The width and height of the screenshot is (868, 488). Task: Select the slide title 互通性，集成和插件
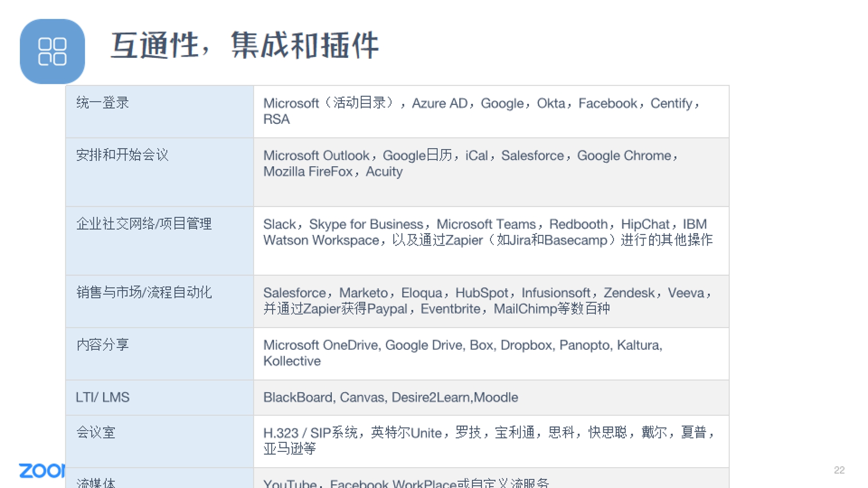click(x=244, y=46)
